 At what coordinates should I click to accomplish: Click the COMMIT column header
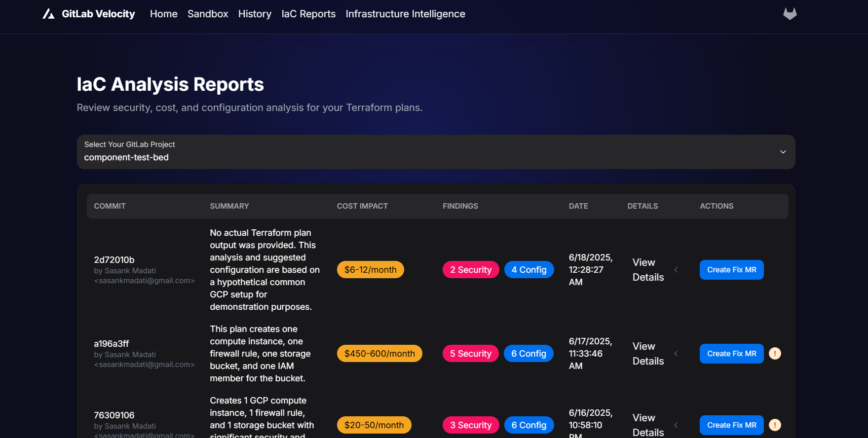[110, 206]
